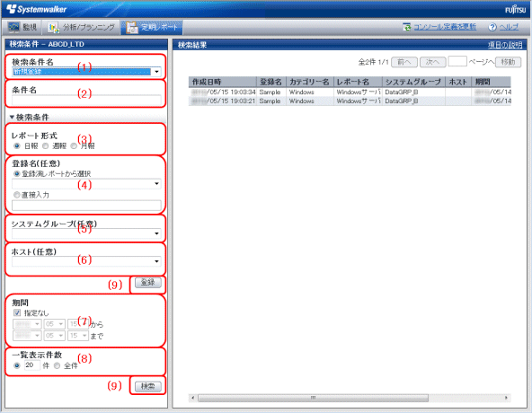
Task: Select 月報 report format
Action: [x=74, y=146]
